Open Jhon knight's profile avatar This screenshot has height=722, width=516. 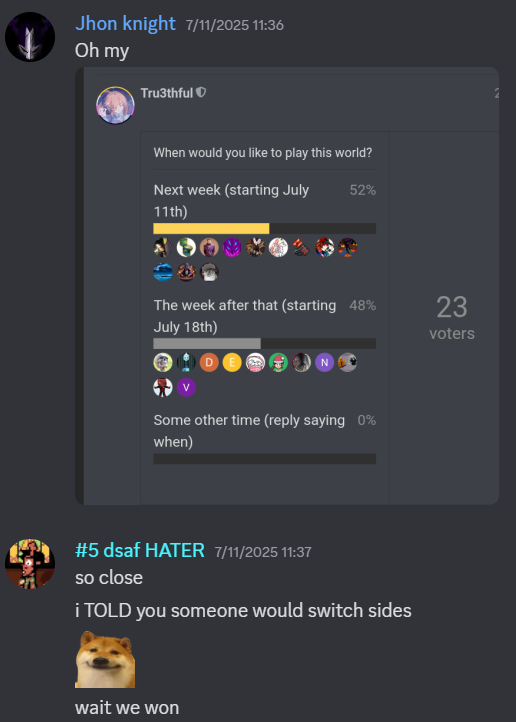point(30,37)
